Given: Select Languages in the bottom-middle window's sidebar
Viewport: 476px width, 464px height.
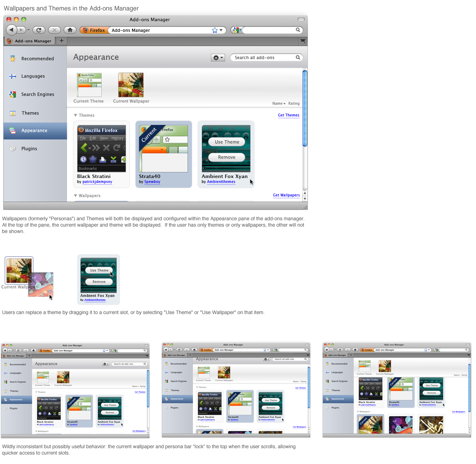Looking at the screenshot, I should 176,372.
